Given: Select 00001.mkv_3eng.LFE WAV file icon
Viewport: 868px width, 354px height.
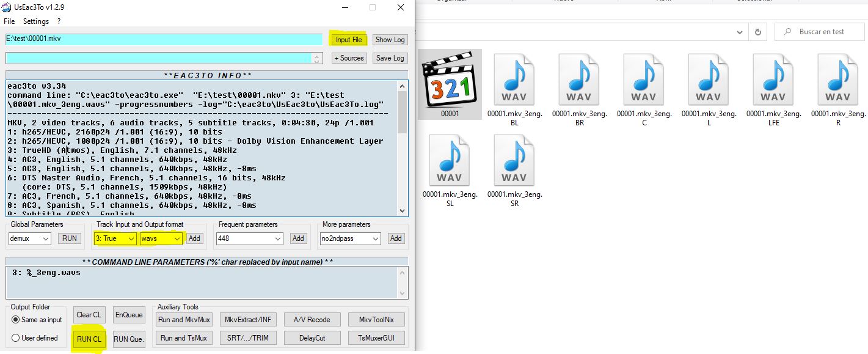Looking at the screenshot, I should click(x=773, y=80).
